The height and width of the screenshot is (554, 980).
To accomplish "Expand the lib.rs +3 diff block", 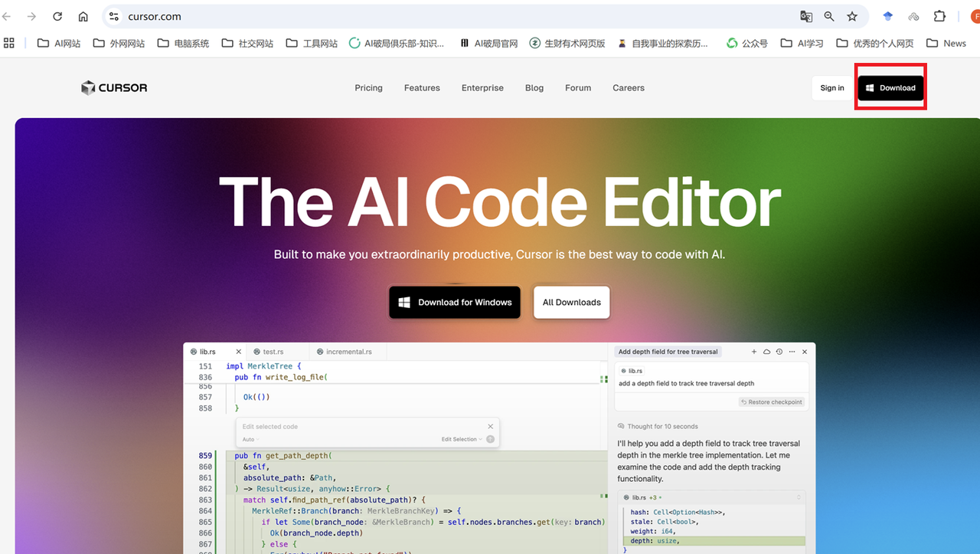I will coord(800,497).
